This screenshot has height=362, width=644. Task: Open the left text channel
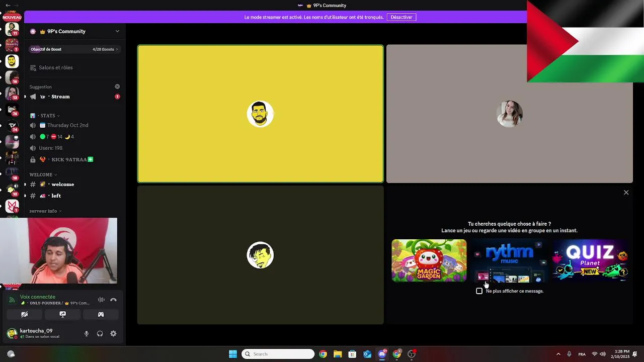(74, 196)
